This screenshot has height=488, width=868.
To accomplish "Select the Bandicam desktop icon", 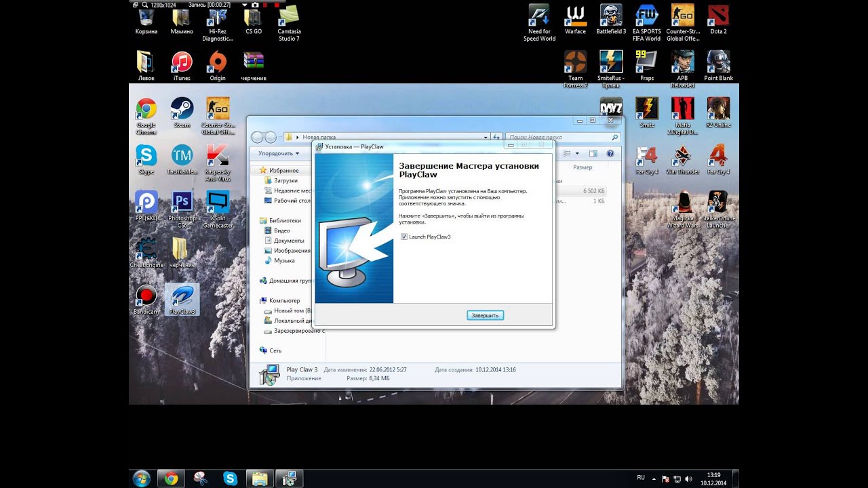I will [146, 300].
